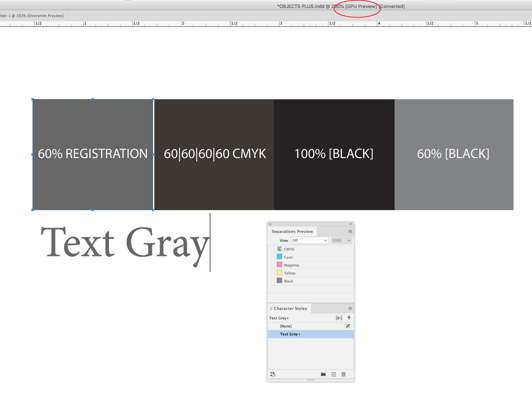
Task: Open Character Styles panel menu icon
Action: point(350,308)
